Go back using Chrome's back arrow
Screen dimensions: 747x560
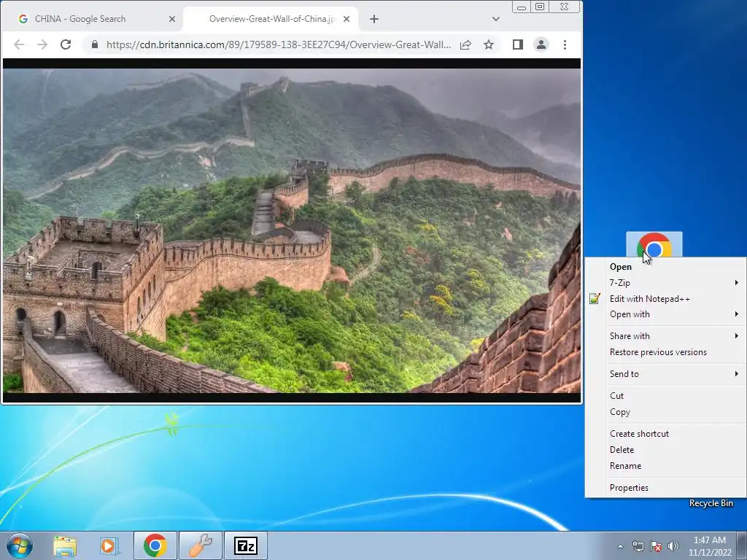[x=19, y=44]
